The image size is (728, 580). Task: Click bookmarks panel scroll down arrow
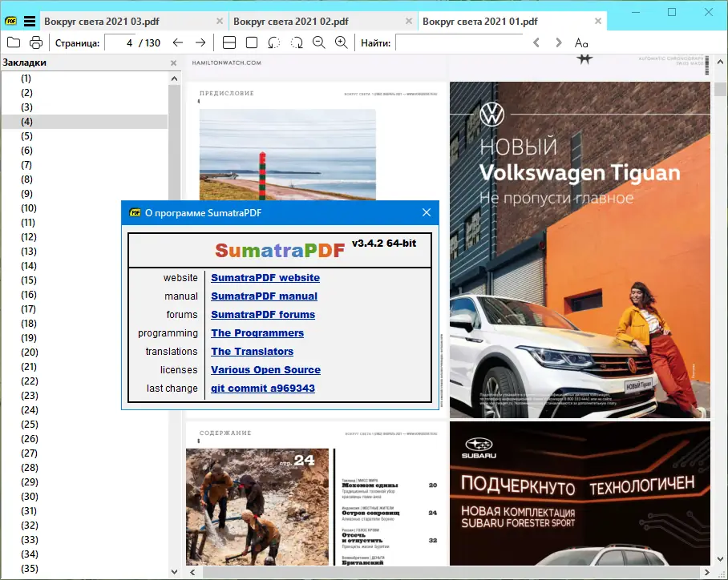[x=174, y=572]
